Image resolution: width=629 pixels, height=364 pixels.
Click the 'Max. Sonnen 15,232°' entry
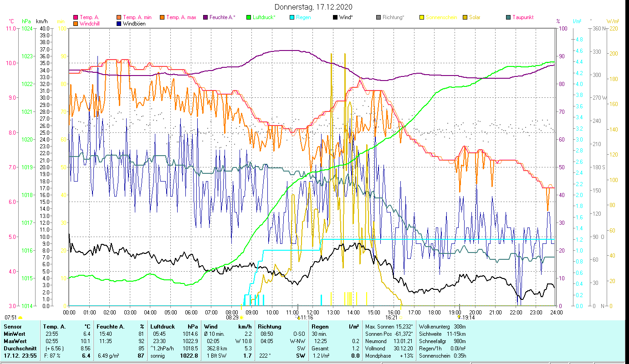[x=389, y=327]
